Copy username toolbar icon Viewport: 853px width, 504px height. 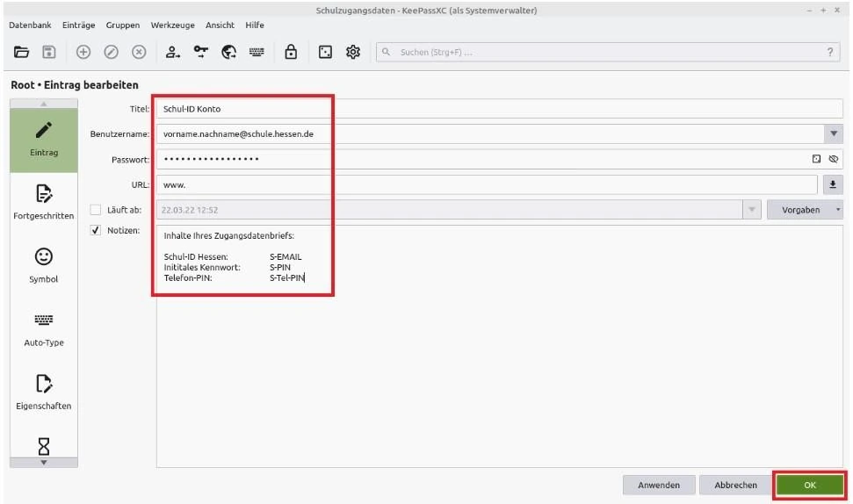pyautogui.click(x=173, y=52)
